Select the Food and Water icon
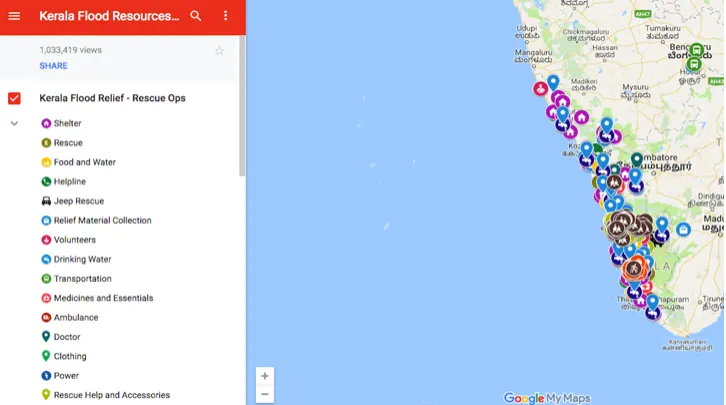726x405 pixels. [46, 162]
